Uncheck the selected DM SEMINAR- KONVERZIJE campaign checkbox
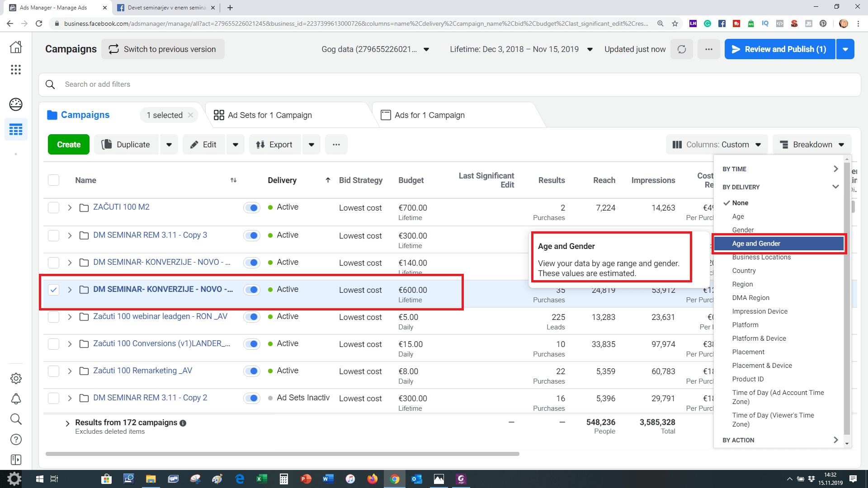Screen dimensions: 868x488 coord(54,290)
